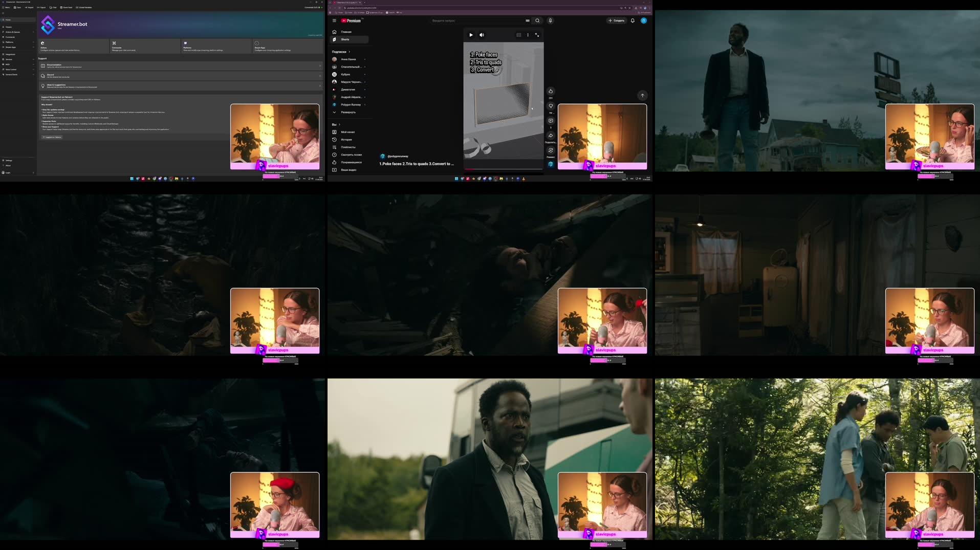
Task: Click the Remix icon beside the Short
Action: [x=551, y=150]
